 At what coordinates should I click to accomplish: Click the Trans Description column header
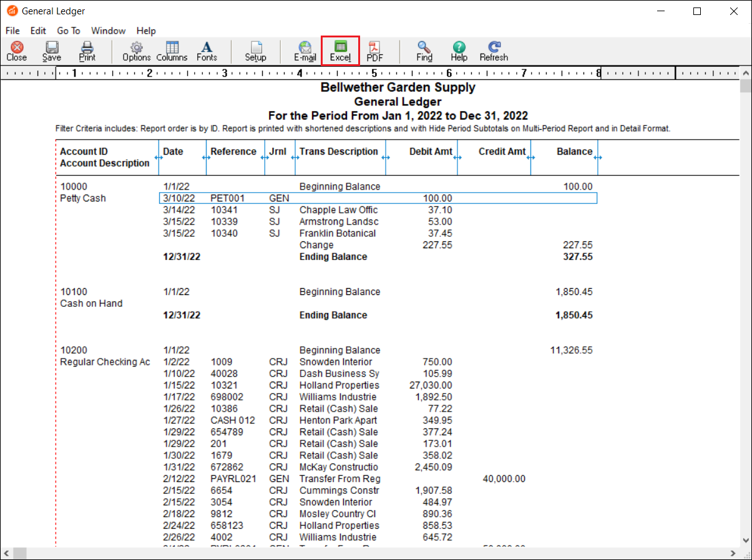(x=339, y=152)
